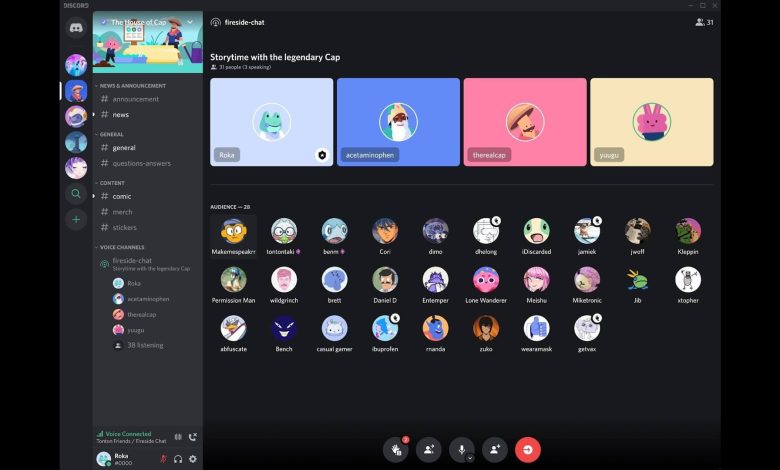Click Voice Connected status text
Image resolution: width=780 pixels, height=470 pixels.
(x=128, y=434)
